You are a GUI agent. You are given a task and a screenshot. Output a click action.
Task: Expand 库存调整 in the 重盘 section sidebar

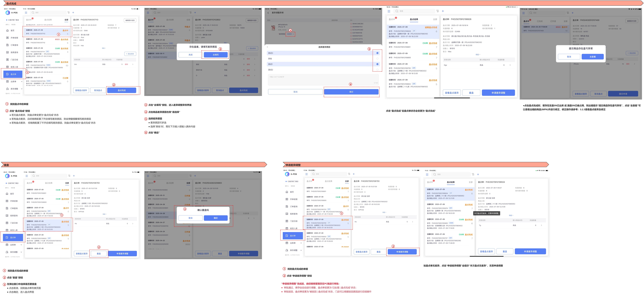[21, 252]
